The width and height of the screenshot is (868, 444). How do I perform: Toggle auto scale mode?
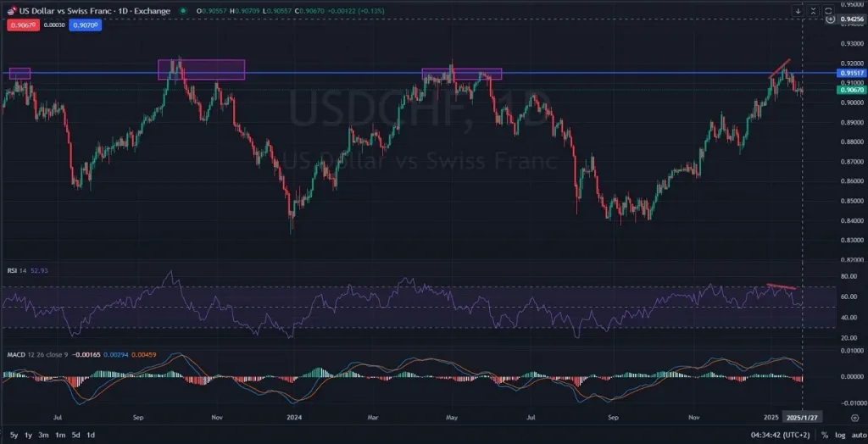pos(858,435)
